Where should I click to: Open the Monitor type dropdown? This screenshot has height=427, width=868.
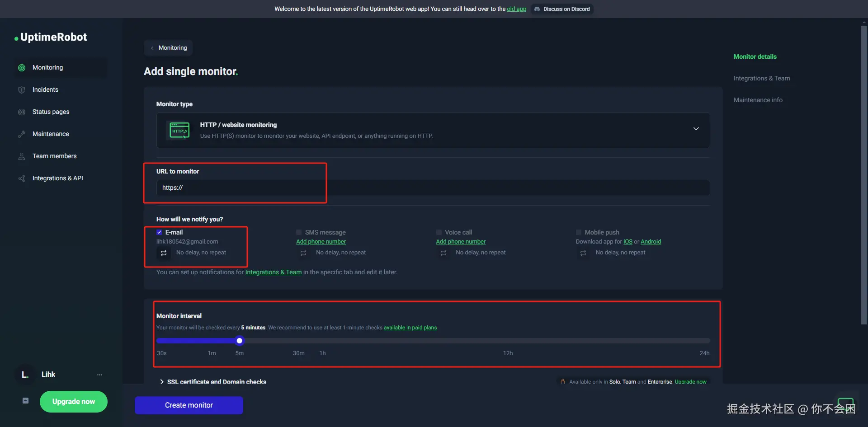[433, 130]
